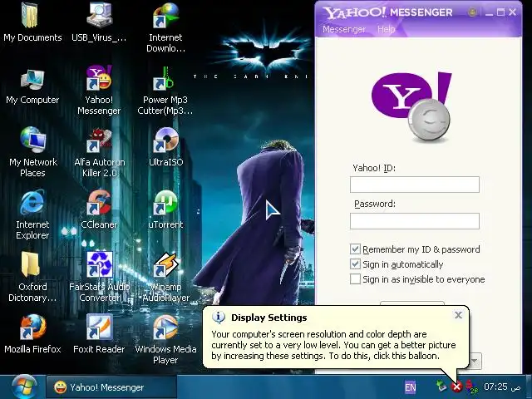
Task: Click the tray icon showing 28
Action: click(471, 387)
